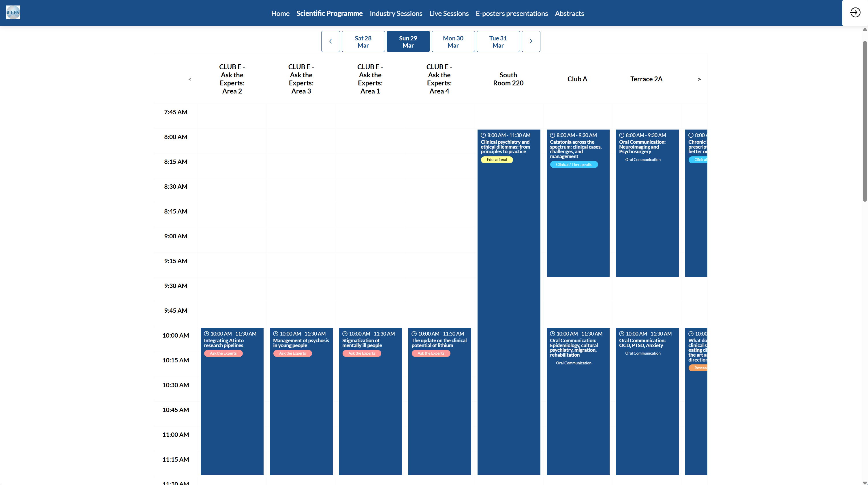
Task: Select the Sat 28 Mar date tab
Action: click(x=363, y=42)
